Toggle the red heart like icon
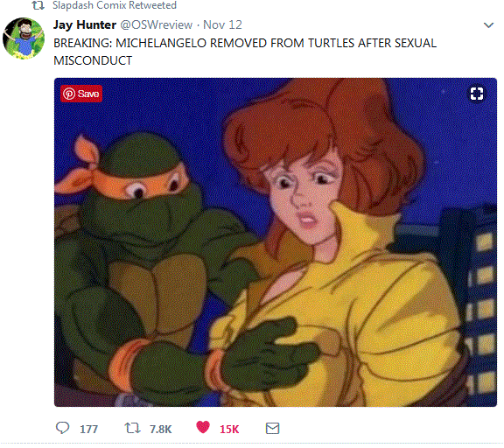Viewport: 504px width, 448px height. pyautogui.click(x=203, y=427)
